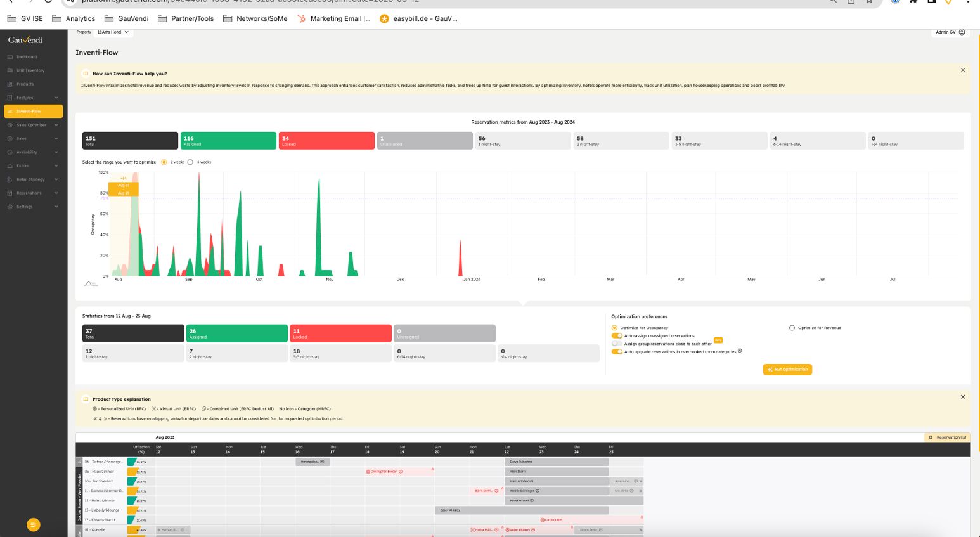Close the Inventi-Flow help banner
Image resolution: width=980 pixels, height=537 pixels.
(x=962, y=70)
